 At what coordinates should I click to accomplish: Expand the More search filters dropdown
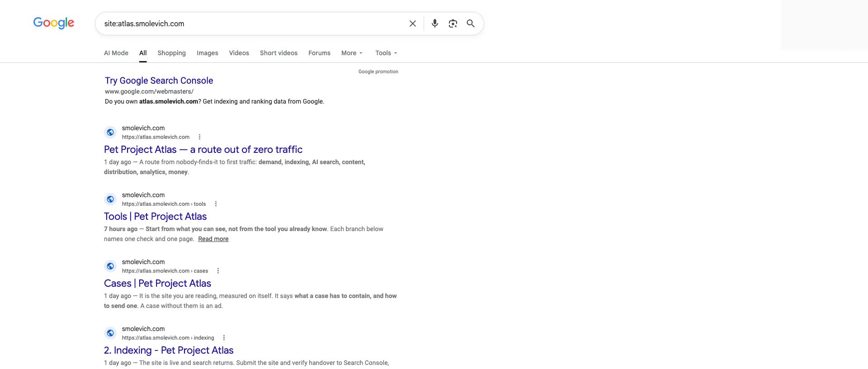[x=352, y=53]
